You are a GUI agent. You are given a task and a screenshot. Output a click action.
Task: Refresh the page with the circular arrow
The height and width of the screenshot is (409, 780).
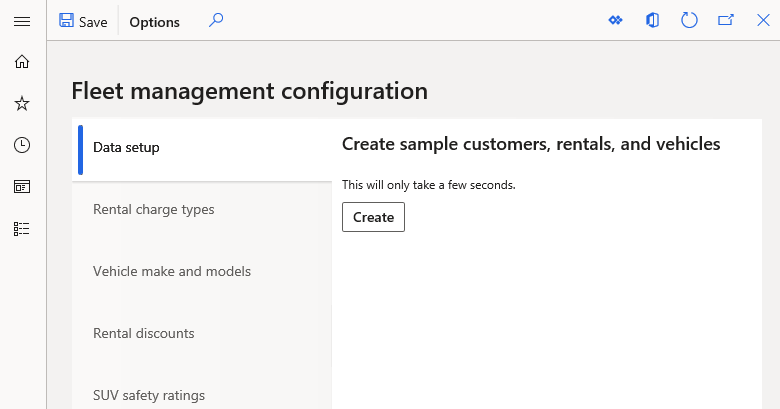coord(689,21)
